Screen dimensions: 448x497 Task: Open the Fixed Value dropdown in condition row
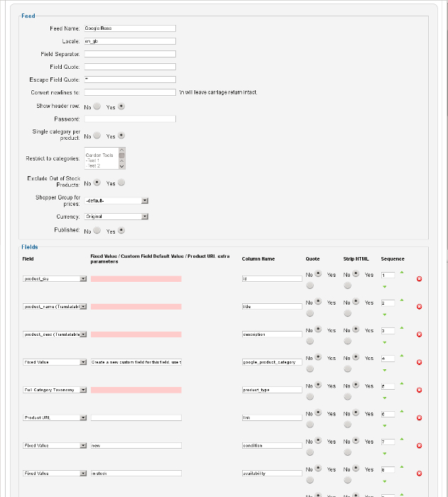[x=55, y=446]
